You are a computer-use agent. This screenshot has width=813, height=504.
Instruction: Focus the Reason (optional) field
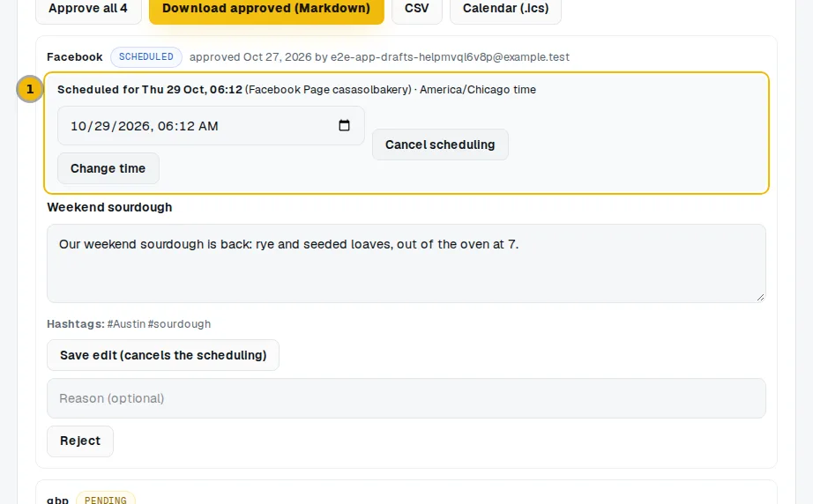(406, 398)
